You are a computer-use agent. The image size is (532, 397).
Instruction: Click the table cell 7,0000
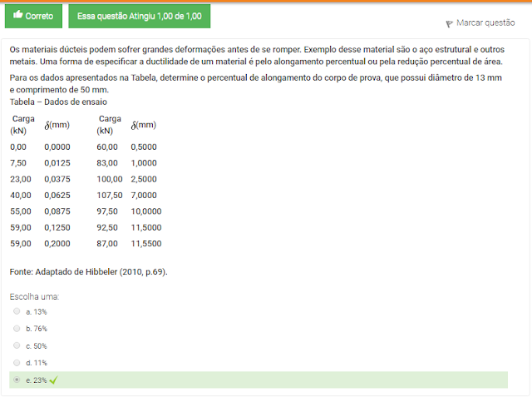pyautogui.click(x=144, y=196)
